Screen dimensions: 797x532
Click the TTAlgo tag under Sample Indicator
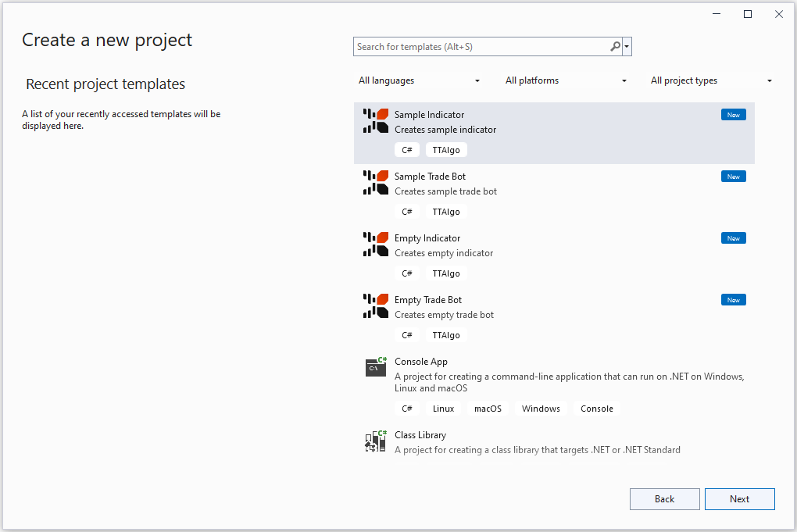pos(446,150)
